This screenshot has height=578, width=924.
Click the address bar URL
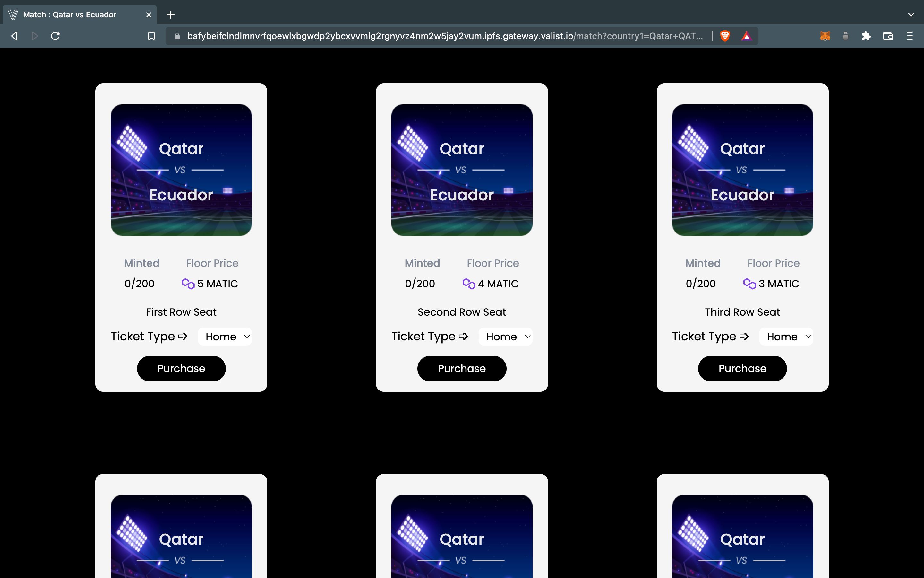[x=445, y=36]
